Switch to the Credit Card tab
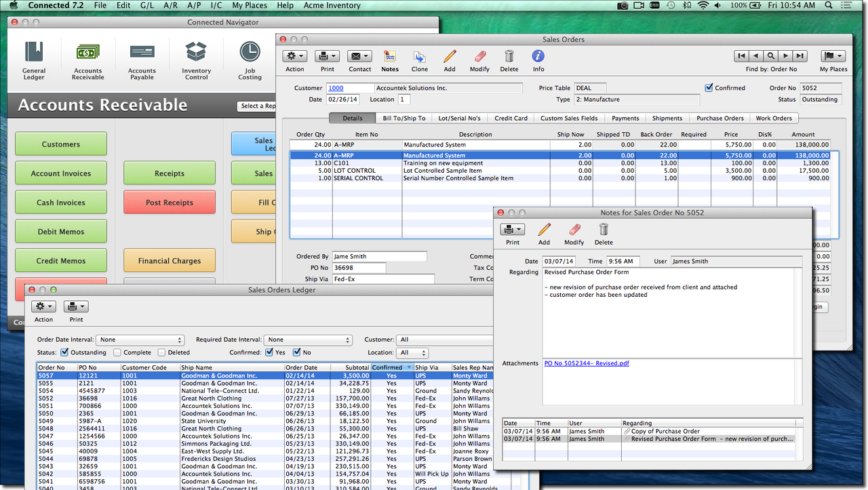The width and height of the screenshot is (868, 490). pos(511,118)
